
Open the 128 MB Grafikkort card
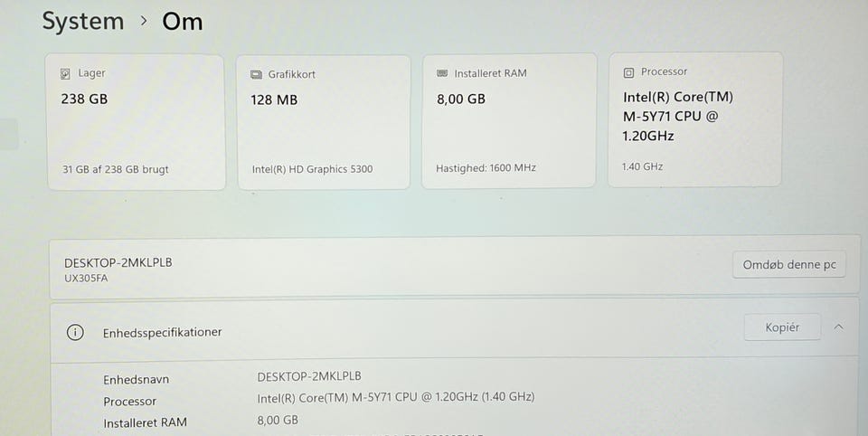[323, 122]
